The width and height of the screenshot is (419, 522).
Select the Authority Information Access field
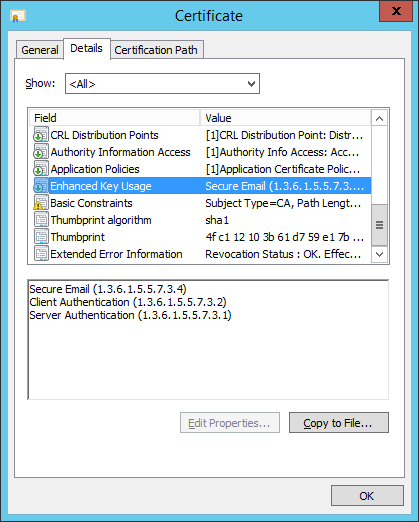click(x=120, y=152)
